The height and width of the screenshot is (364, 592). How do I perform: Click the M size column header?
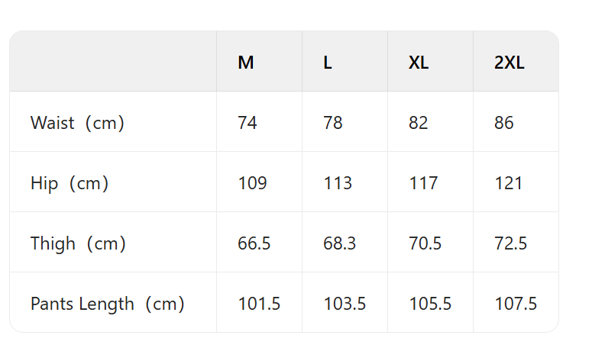(246, 63)
